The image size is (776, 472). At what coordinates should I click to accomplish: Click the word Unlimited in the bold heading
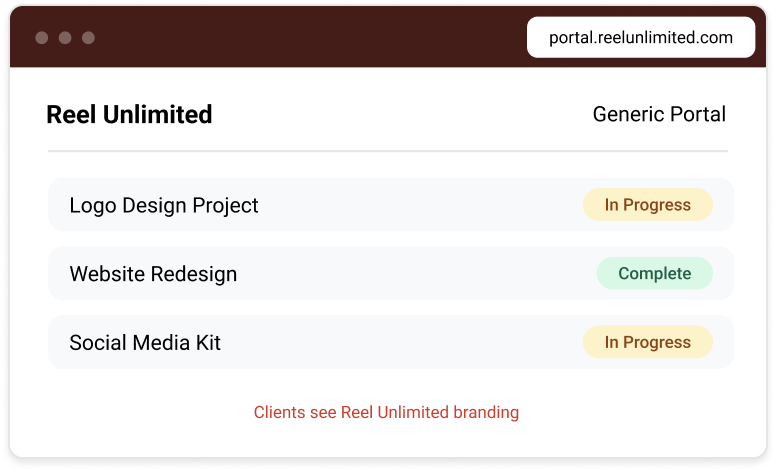157,115
